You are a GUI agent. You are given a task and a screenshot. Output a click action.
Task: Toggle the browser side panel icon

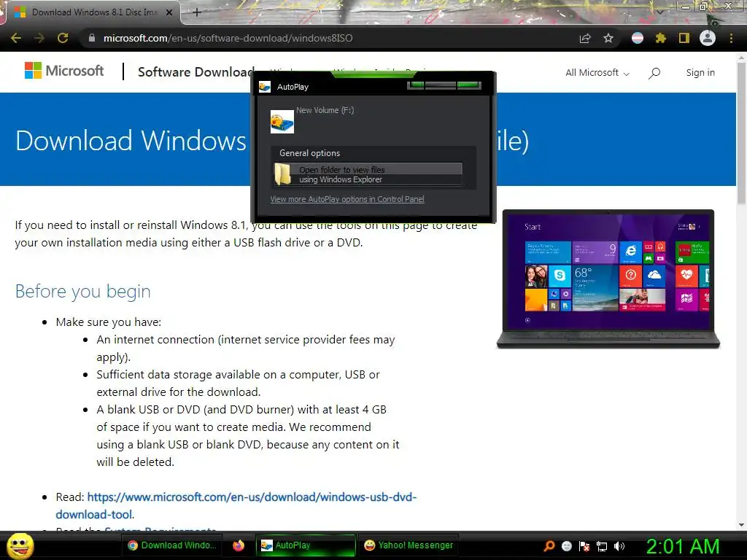[684, 38]
